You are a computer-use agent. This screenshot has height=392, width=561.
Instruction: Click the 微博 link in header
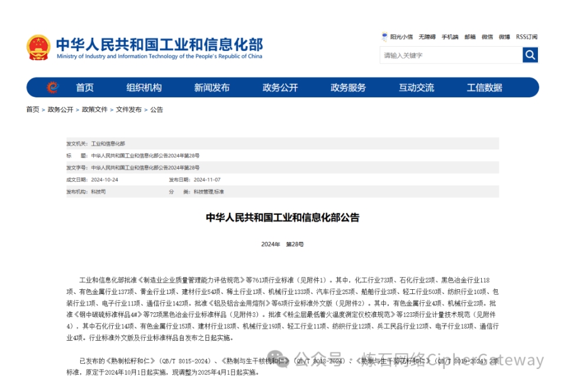[504, 37]
